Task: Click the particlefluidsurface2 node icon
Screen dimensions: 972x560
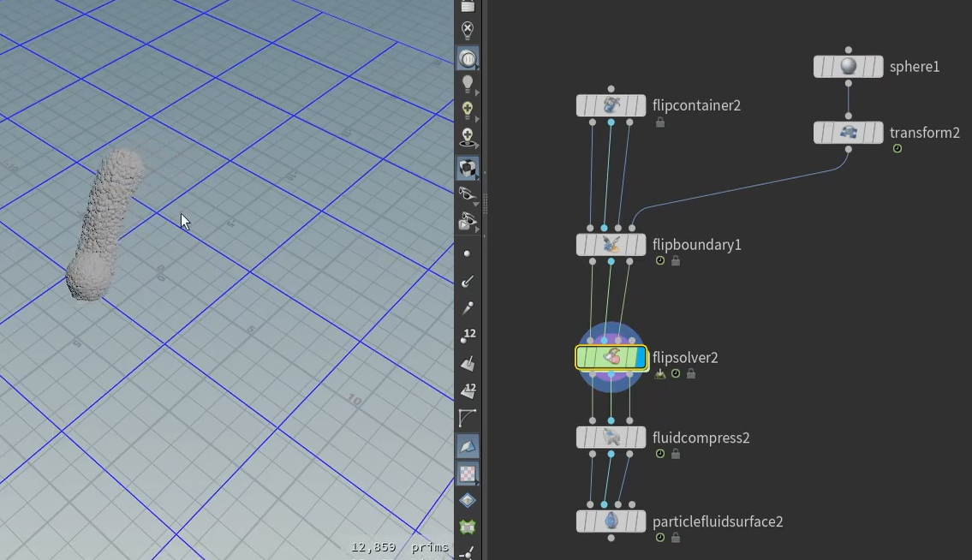Action: [x=611, y=521]
